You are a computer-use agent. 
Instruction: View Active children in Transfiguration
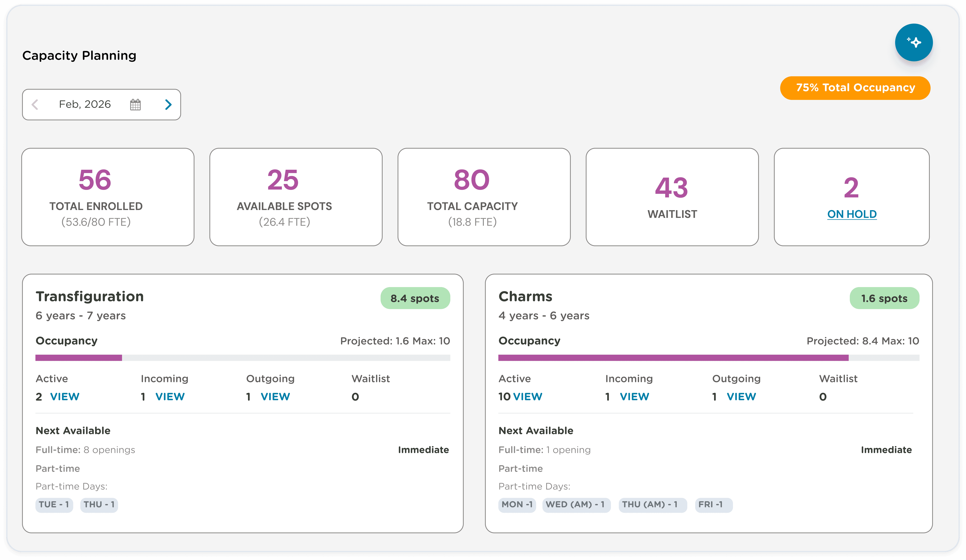coord(65,396)
